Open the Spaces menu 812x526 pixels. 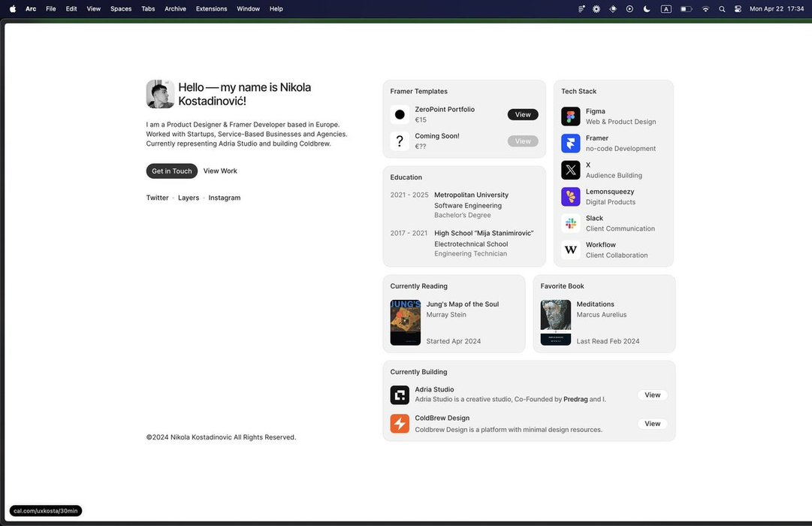121,9
